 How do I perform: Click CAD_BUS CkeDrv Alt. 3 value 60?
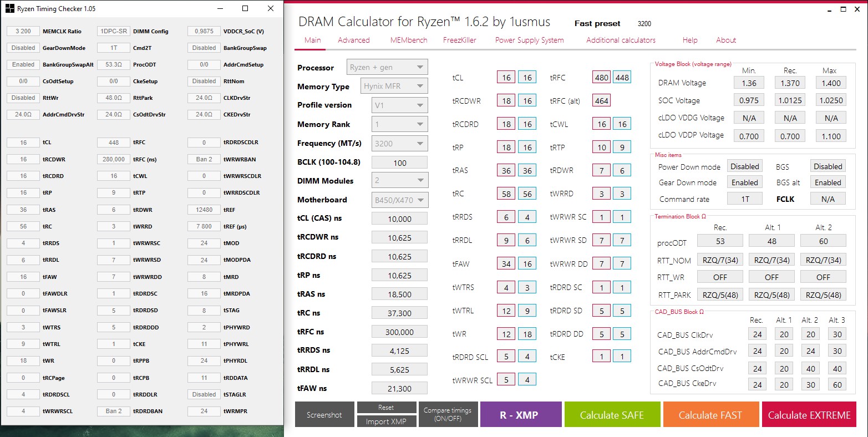click(837, 384)
